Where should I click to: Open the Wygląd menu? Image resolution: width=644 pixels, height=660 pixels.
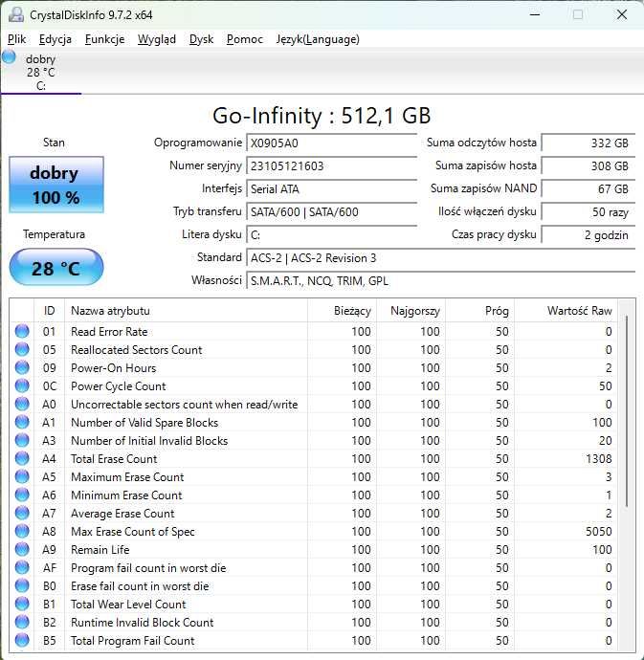click(157, 39)
